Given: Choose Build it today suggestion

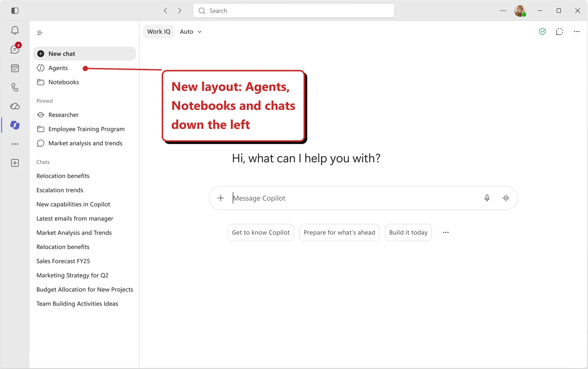Looking at the screenshot, I should click(408, 233).
